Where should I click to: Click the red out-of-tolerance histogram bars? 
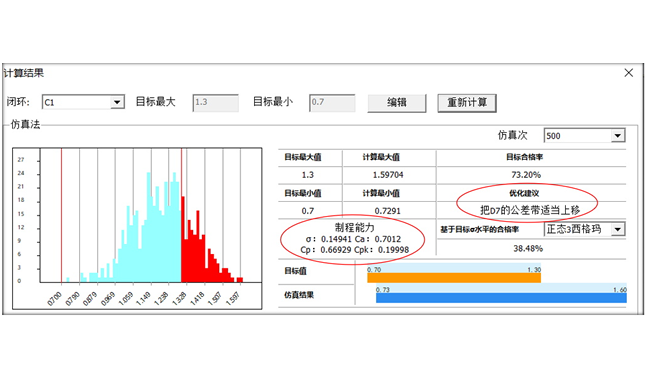pos(211,246)
